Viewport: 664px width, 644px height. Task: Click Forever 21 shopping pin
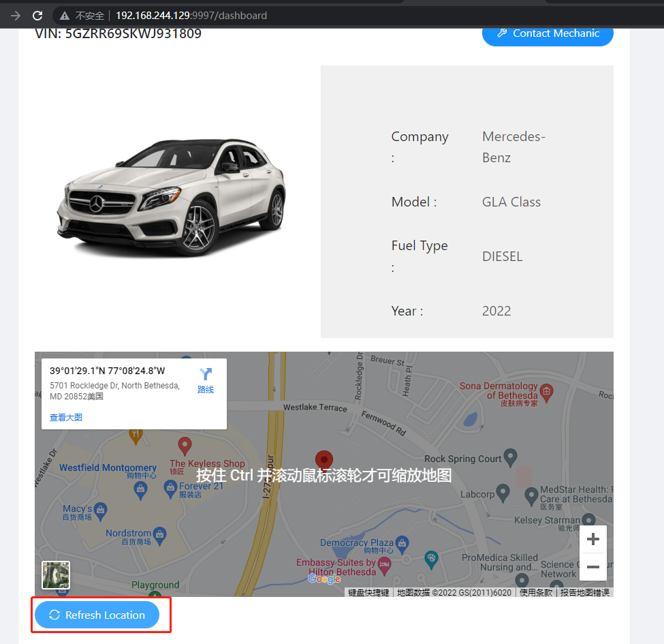170,489
